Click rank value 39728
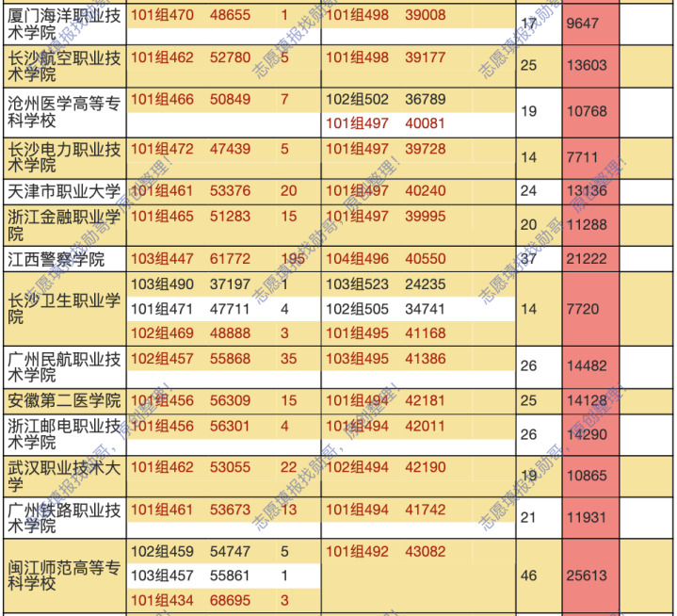This screenshot has height=616, width=677. pos(426,149)
